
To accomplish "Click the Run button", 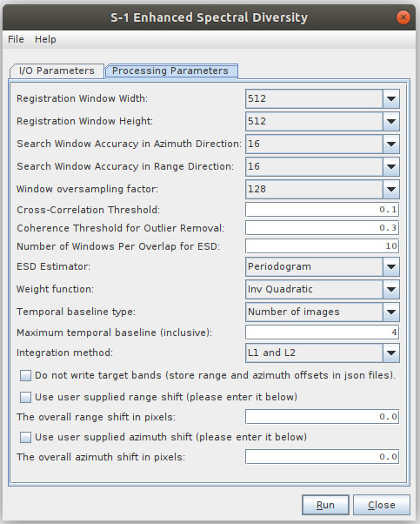I will coord(325,505).
